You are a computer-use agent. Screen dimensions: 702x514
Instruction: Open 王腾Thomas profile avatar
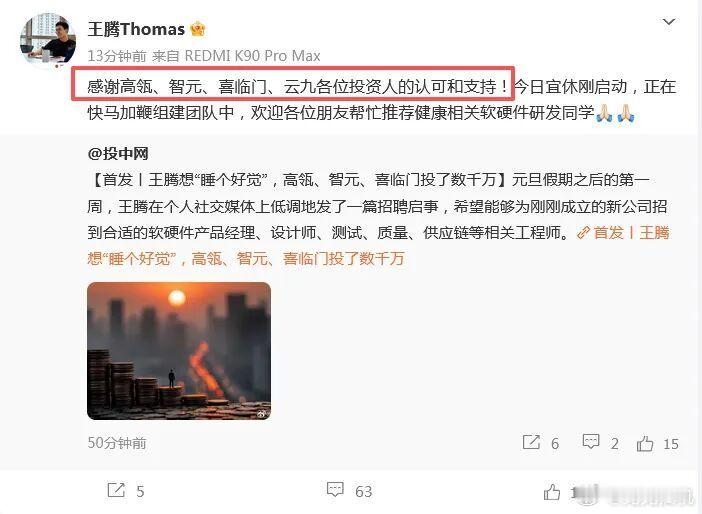[48, 40]
